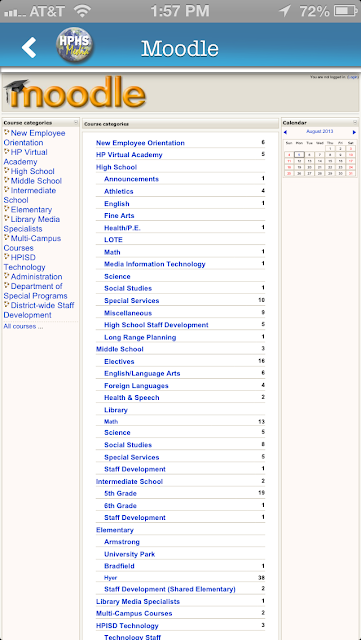The height and width of the screenshot is (640, 361).
Task: Open the Intermediate School category heading
Action: [129, 482]
